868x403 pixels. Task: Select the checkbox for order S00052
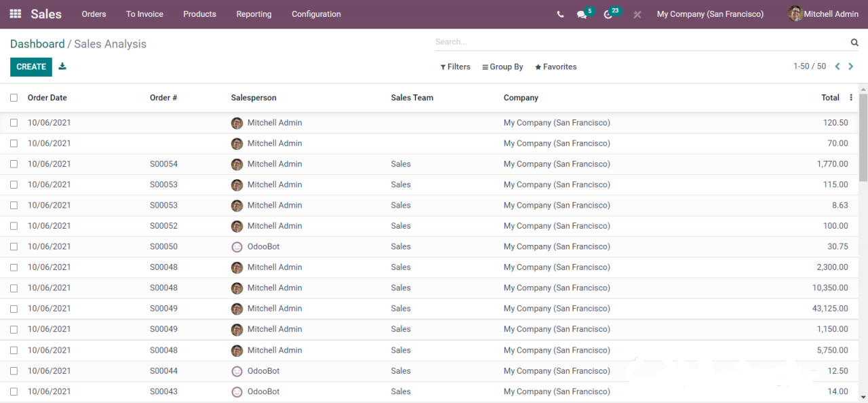(x=14, y=226)
